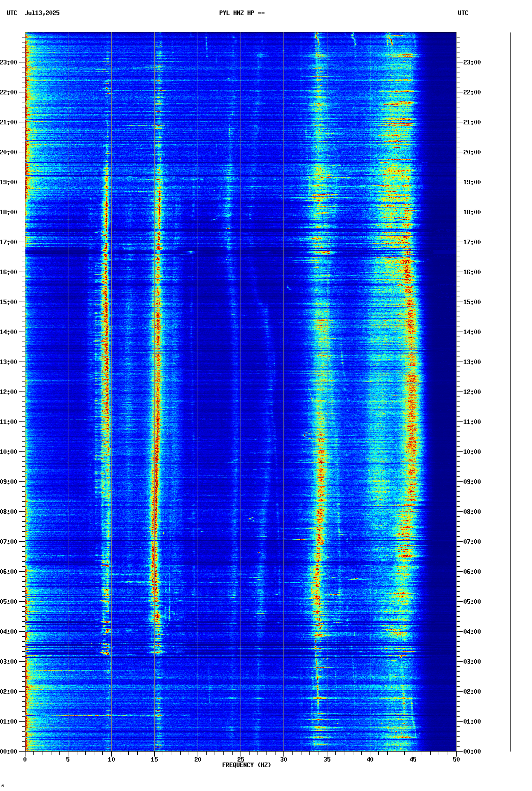Click the frequency axis tick label 10

point(111,760)
